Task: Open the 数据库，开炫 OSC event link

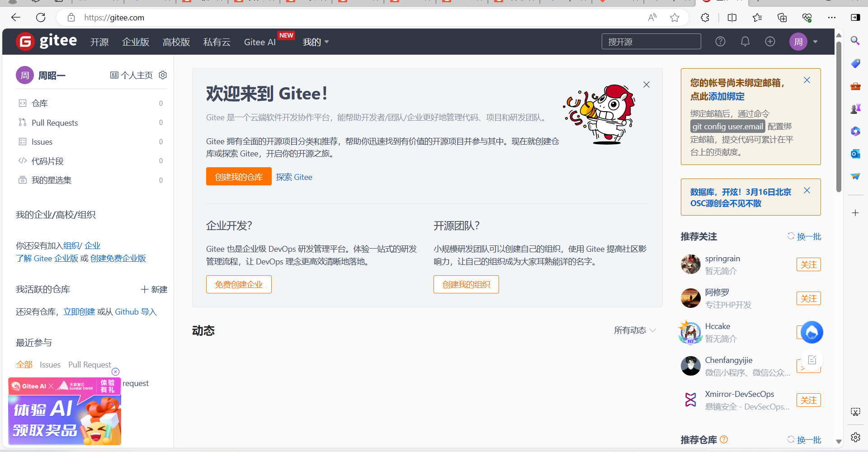Action: click(741, 198)
